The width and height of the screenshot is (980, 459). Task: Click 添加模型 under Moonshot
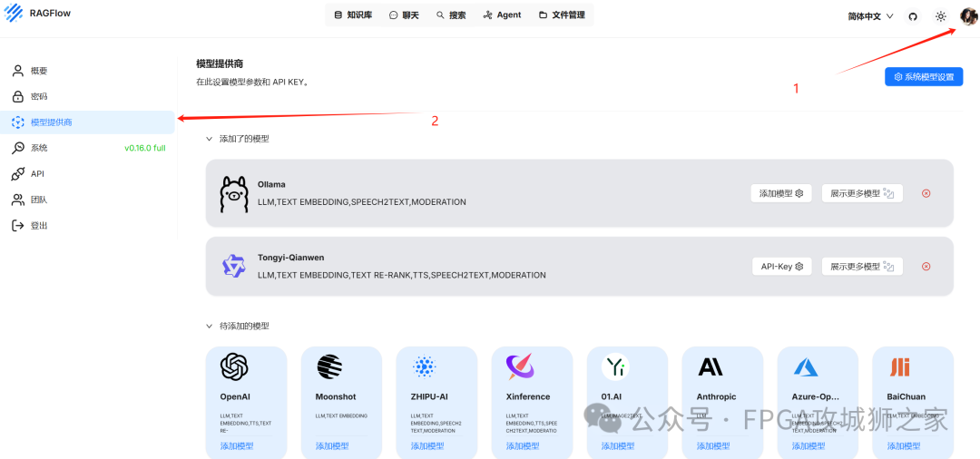(332, 446)
